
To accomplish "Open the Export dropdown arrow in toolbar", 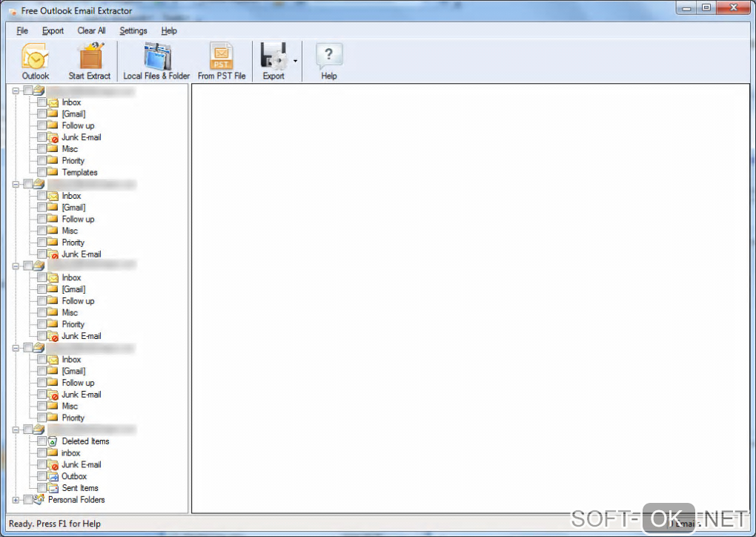I will 295,61.
